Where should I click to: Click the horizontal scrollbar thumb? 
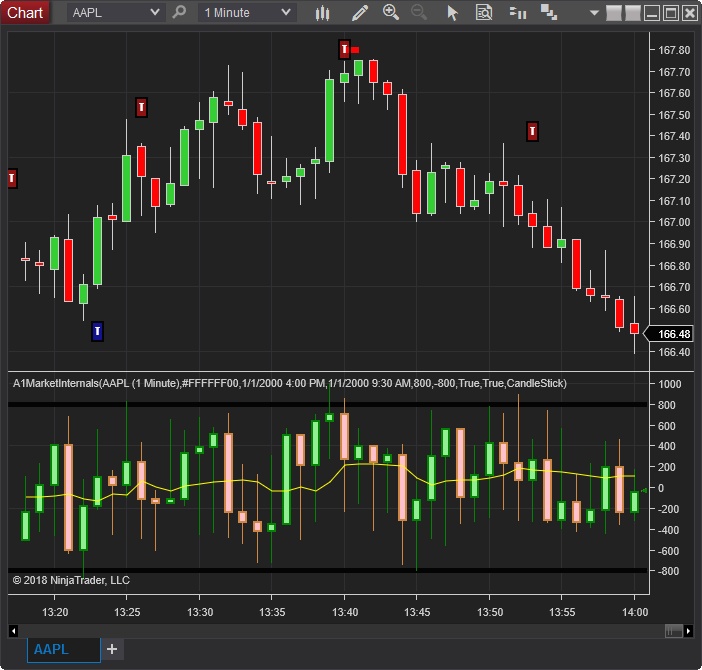pos(674,631)
